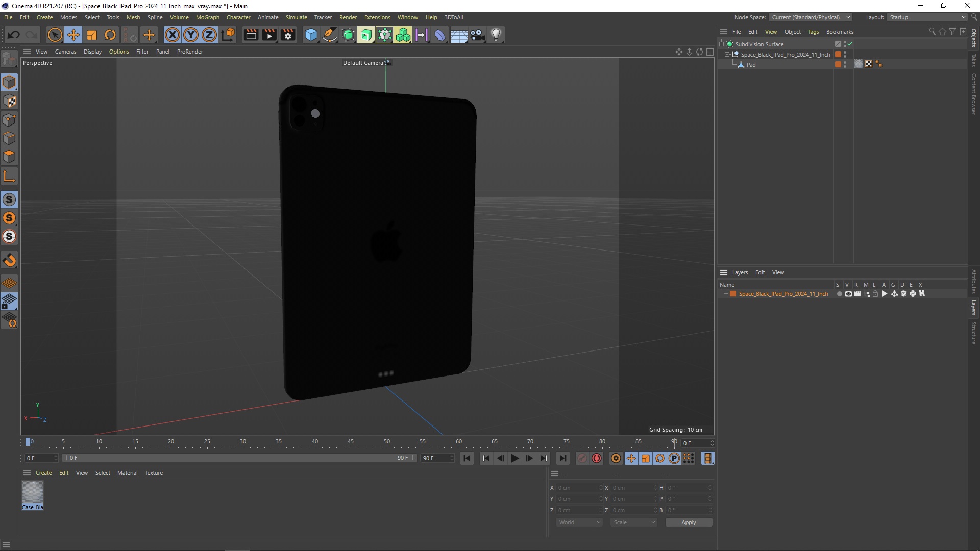The width and height of the screenshot is (980, 551).
Task: Open the MoGraph menu
Action: tap(208, 17)
